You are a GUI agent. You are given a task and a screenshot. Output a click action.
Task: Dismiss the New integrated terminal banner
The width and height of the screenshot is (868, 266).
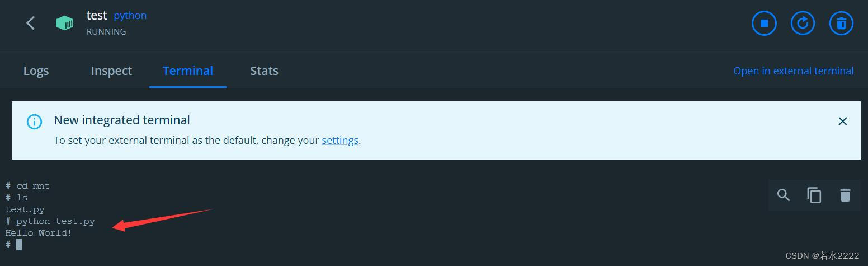843,121
